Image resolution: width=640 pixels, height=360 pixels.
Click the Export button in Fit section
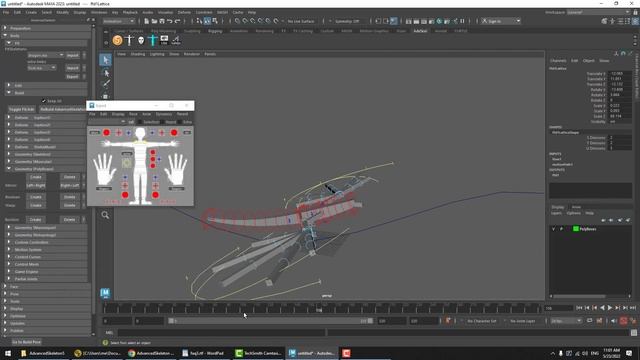pos(73,76)
